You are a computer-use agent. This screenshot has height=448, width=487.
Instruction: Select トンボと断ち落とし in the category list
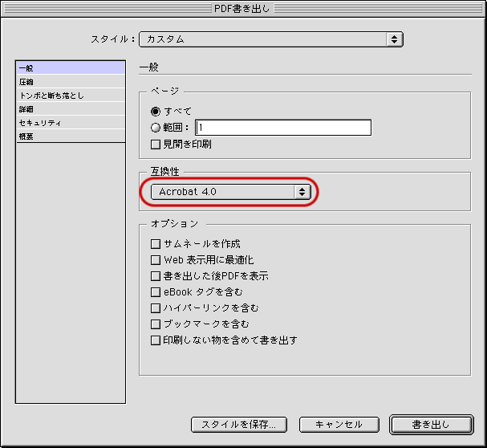pyautogui.click(x=71, y=96)
